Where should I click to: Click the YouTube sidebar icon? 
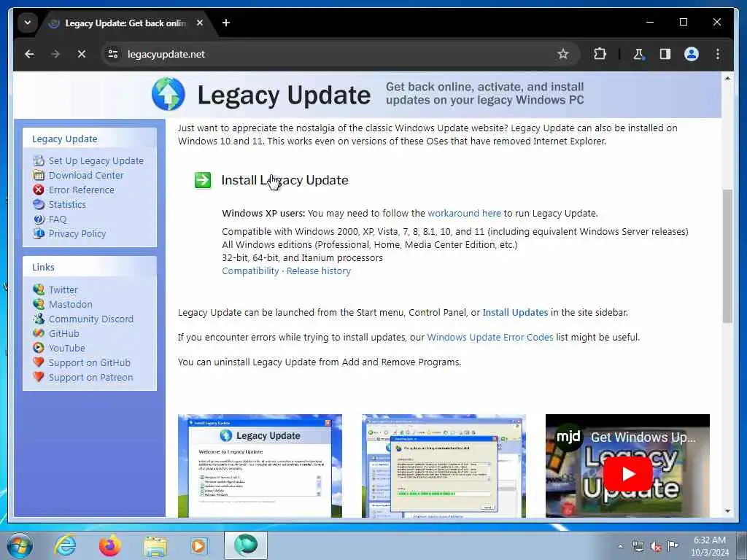[39, 348]
